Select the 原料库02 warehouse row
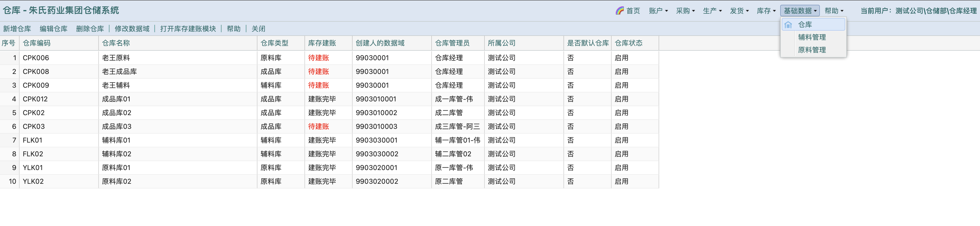This screenshot has height=226, width=980. 116,182
